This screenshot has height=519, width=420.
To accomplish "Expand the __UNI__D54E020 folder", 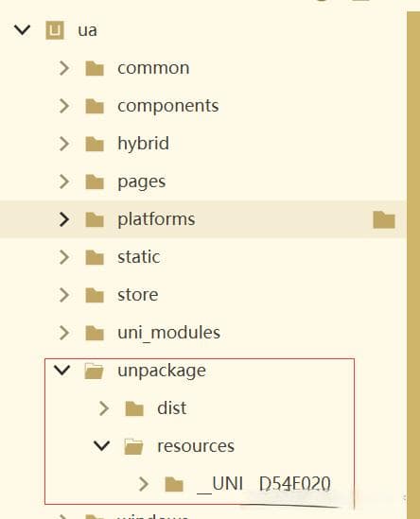I will [x=144, y=484].
